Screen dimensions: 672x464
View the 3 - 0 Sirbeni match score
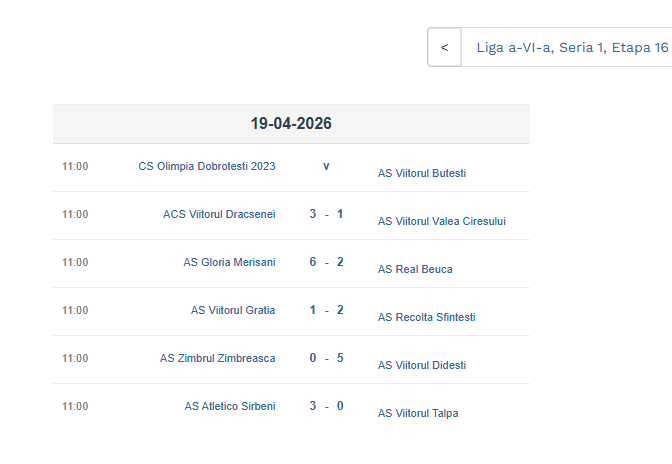coord(326,406)
